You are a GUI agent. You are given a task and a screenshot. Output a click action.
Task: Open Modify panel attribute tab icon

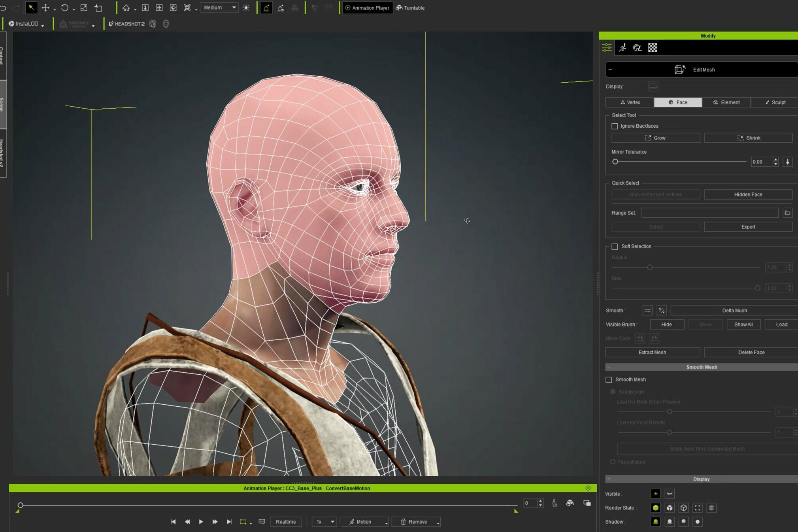(607, 47)
